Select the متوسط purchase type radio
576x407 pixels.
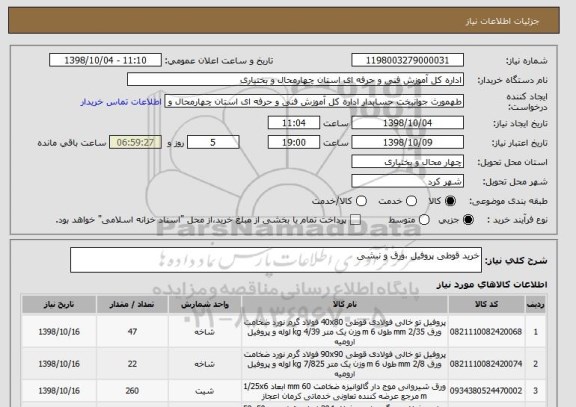coord(424,220)
